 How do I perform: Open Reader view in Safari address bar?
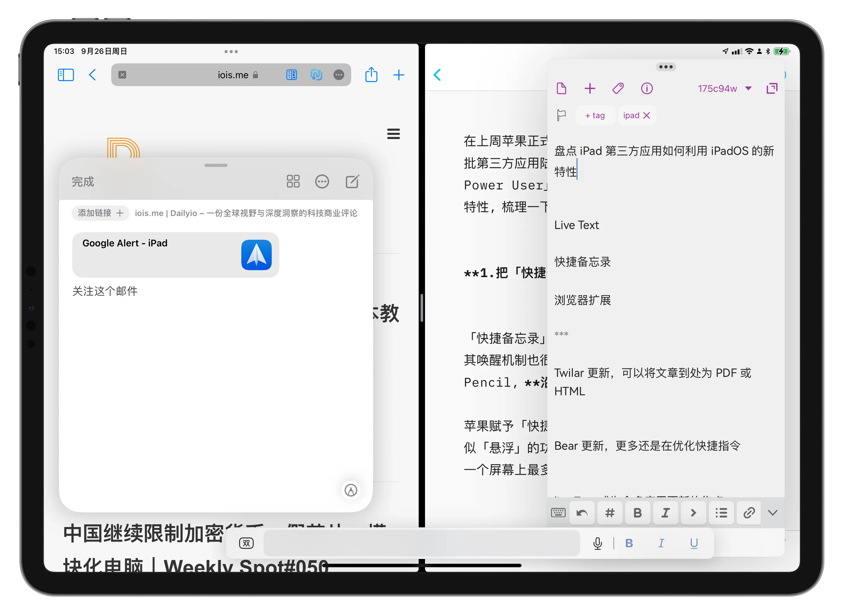point(292,75)
